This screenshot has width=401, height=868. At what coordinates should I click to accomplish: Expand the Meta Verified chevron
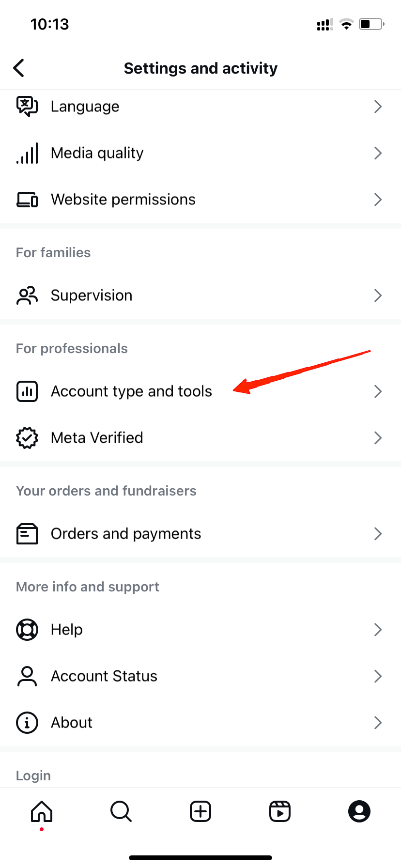point(378,437)
